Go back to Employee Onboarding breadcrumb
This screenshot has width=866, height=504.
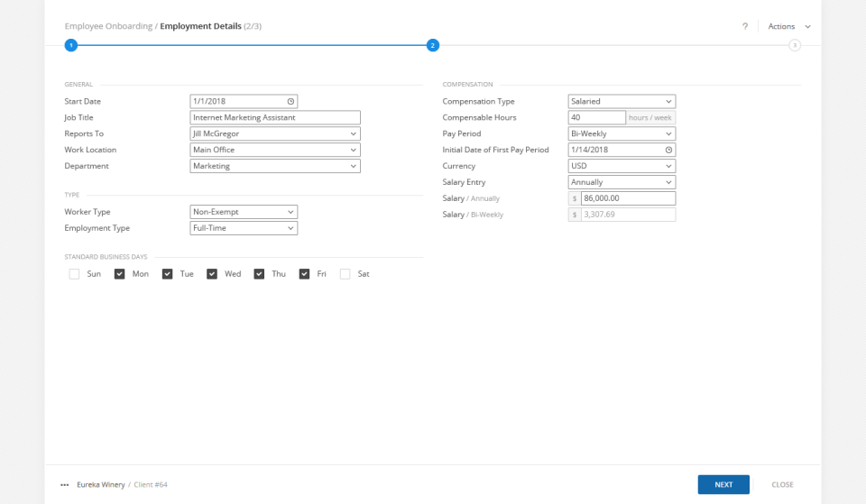[x=108, y=26]
